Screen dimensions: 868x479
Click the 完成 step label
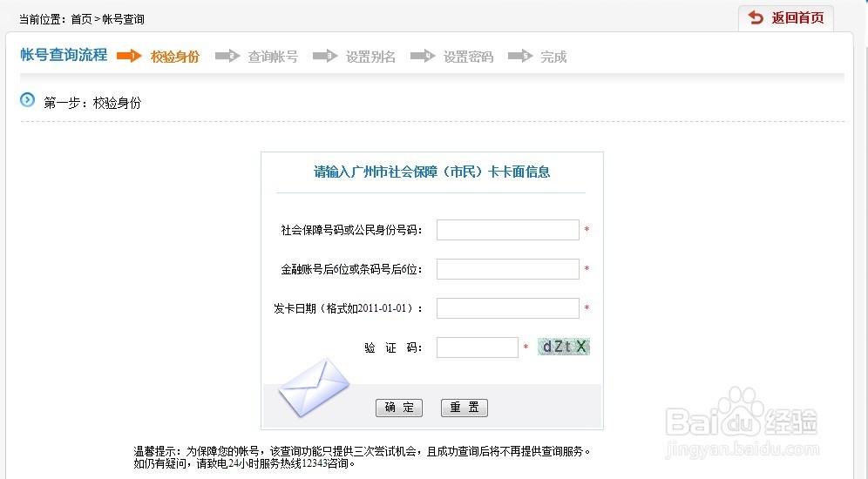553,57
